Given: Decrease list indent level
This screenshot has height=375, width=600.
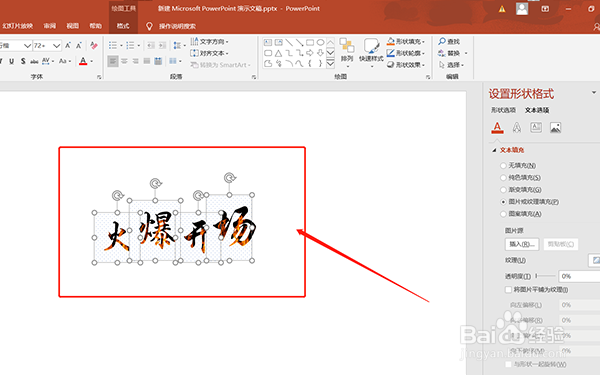Looking at the screenshot, I should 151,46.
